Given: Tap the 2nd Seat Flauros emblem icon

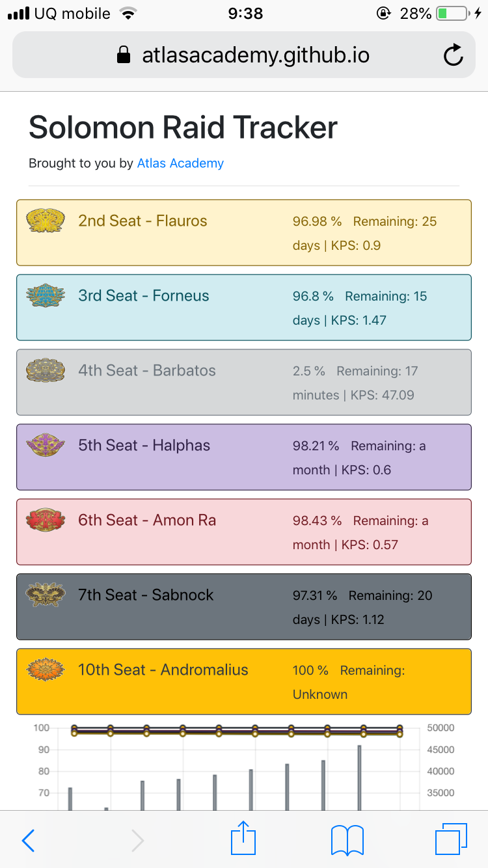Looking at the screenshot, I should coord(46,221).
